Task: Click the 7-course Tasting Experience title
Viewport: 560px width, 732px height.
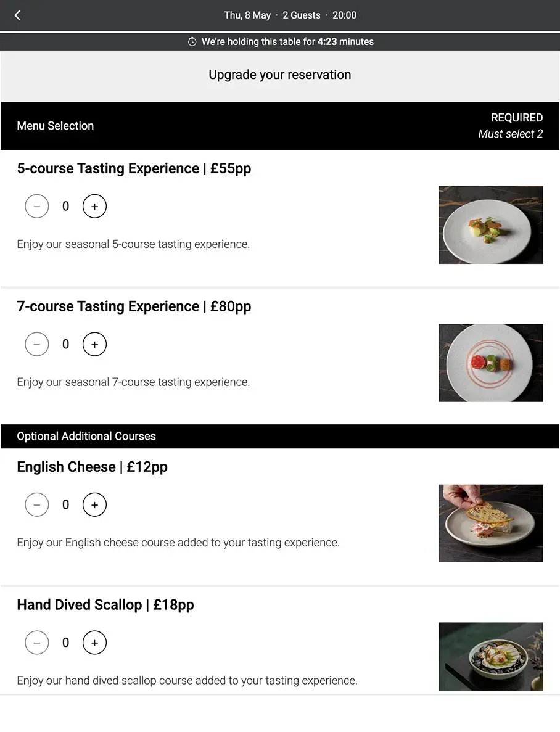Action: click(x=134, y=306)
